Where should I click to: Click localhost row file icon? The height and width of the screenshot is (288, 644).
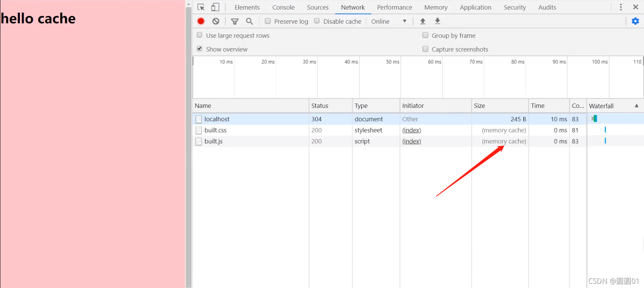tap(199, 119)
